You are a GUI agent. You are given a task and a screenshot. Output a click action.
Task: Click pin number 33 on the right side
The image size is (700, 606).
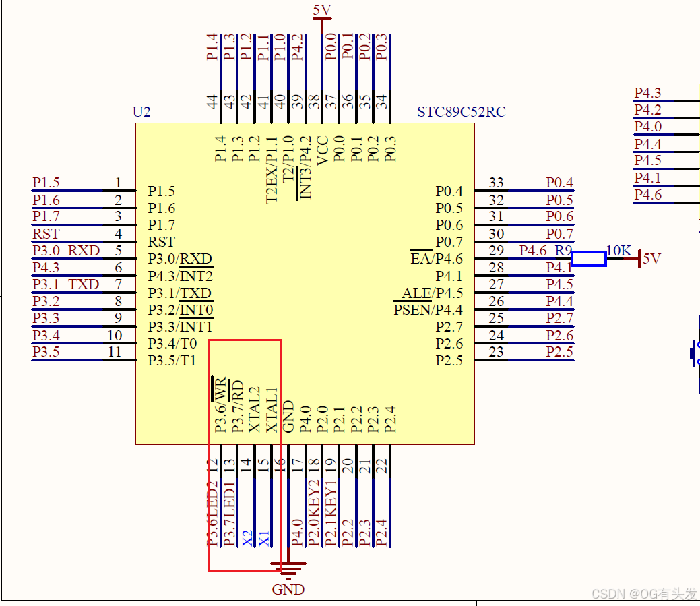click(x=497, y=183)
